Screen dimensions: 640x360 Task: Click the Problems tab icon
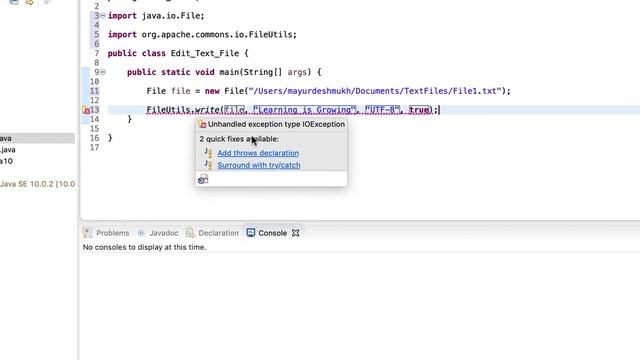pyautogui.click(x=88, y=233)
